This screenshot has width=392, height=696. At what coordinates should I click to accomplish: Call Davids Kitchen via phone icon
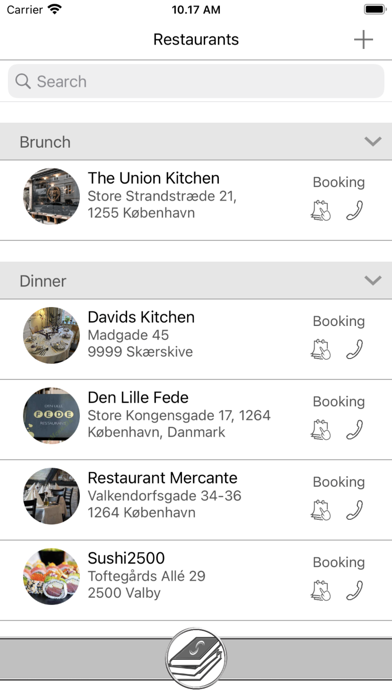[355, 349]
